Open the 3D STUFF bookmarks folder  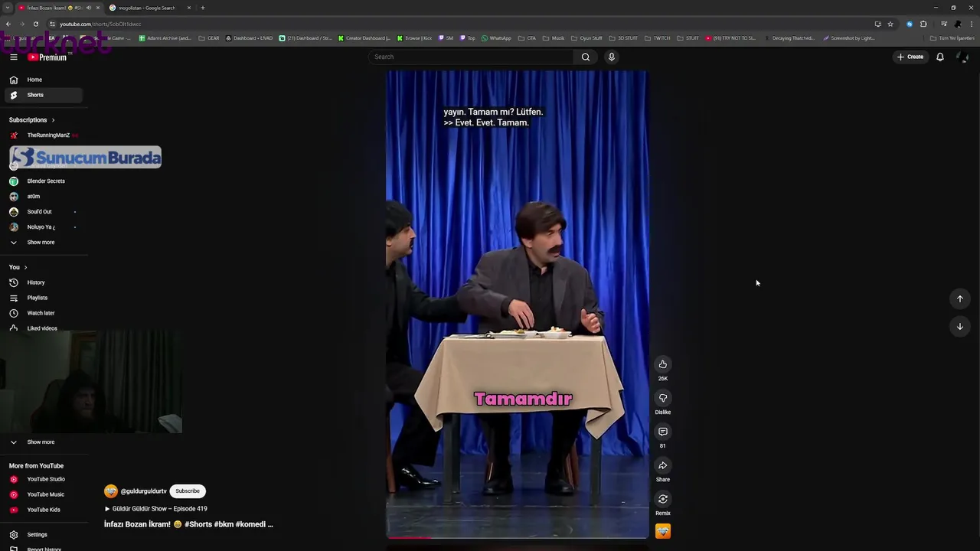coord(623,38)
